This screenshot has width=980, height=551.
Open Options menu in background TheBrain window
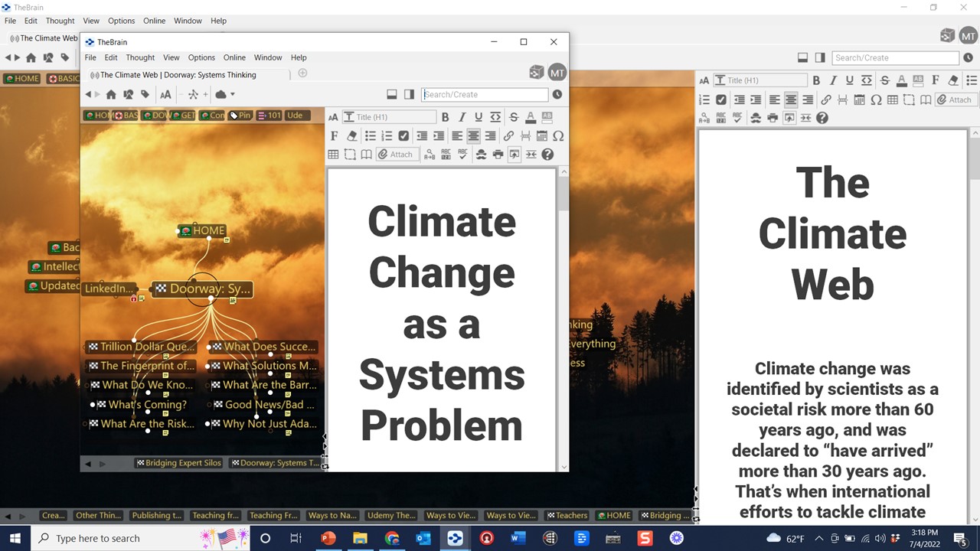point(121,21)
